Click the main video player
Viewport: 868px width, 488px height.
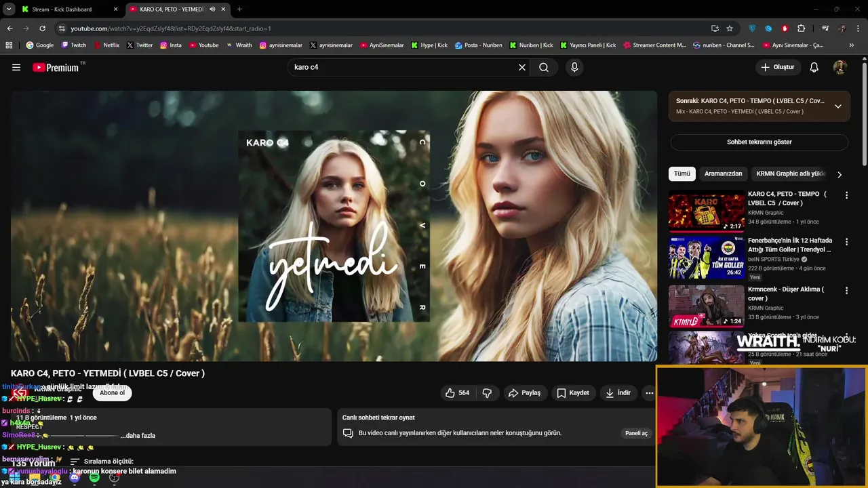(x=334, y=226)
